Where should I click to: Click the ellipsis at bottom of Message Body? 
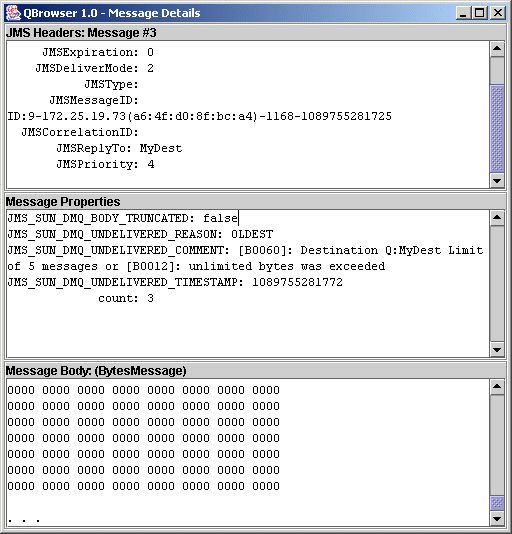pyautogui.click(x=24, y=520)
